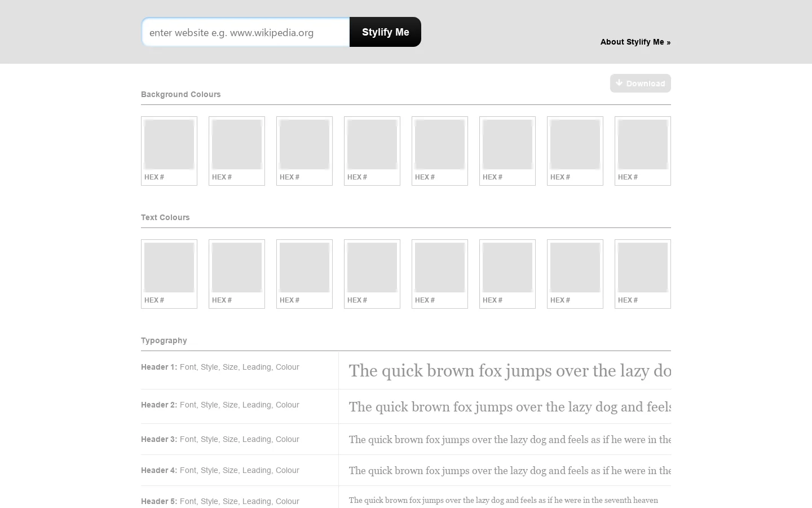Click the Header 1 font details label
This screenshot has height=508, width=812.
pyautogui.click(x=220, y=367)
